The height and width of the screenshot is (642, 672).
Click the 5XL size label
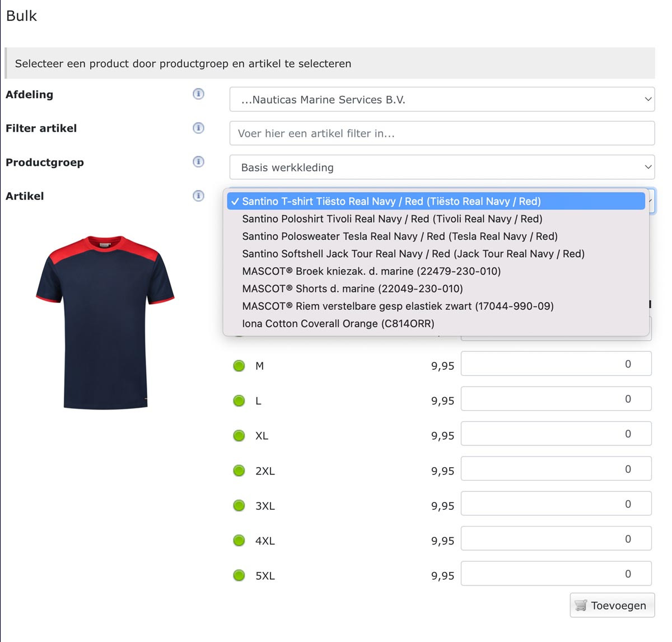pyautogui.click(x=265, y=576)
